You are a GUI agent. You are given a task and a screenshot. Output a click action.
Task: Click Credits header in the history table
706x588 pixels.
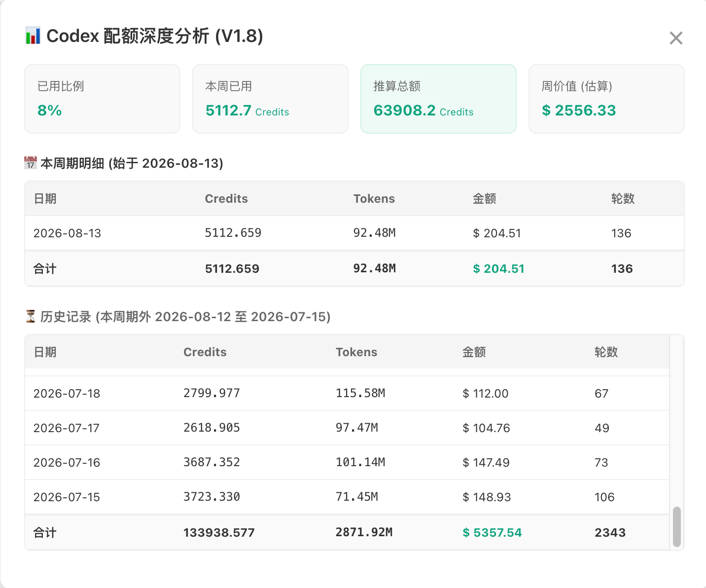(205, 352)
